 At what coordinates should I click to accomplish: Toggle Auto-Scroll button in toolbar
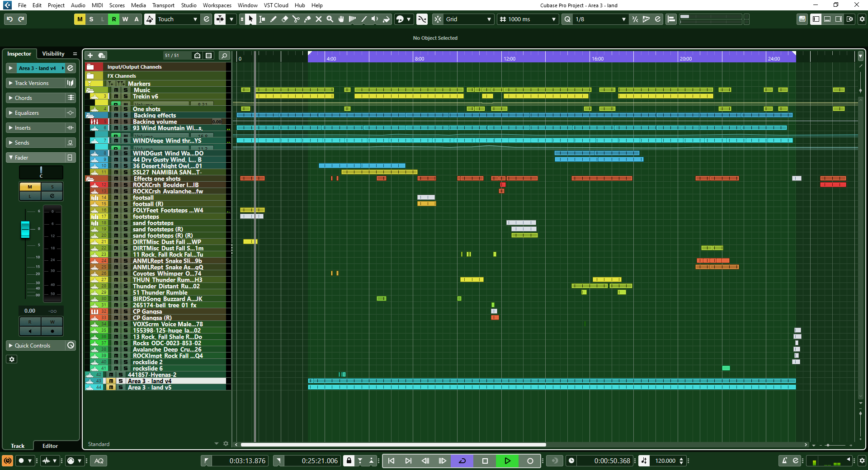220,19
